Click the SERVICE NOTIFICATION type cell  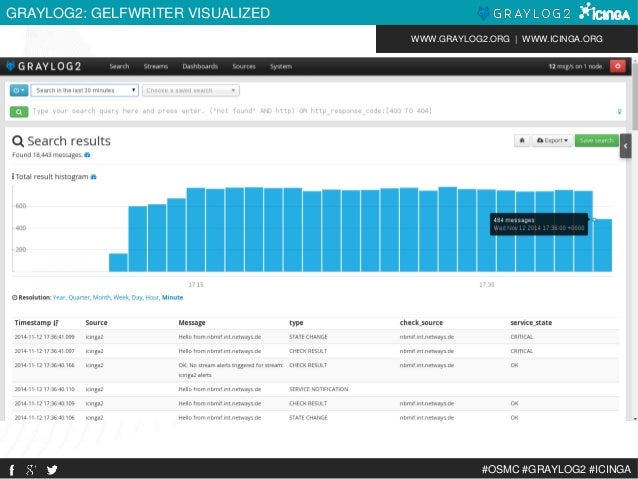(319, 389)
